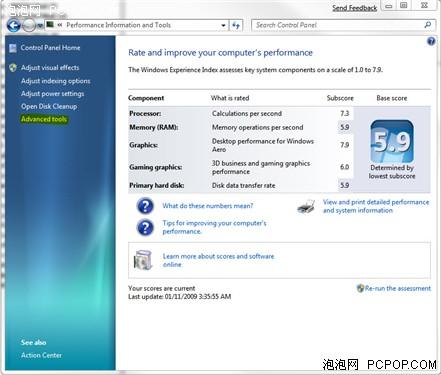
Task: Click the shield icon next to Re-run assessment
Action: pyautogui.click(x=360, y=289)
